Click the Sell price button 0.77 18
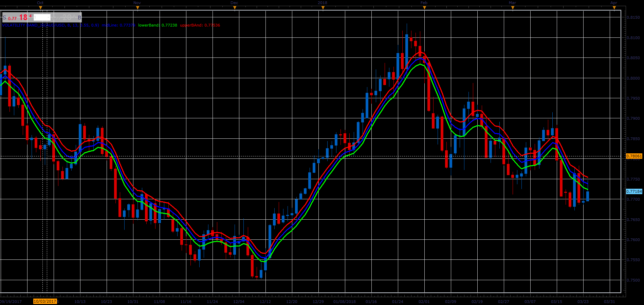Image resolution: width=644 pixels, height=305 pixels. pyautogui.click(x=18, y=17)
